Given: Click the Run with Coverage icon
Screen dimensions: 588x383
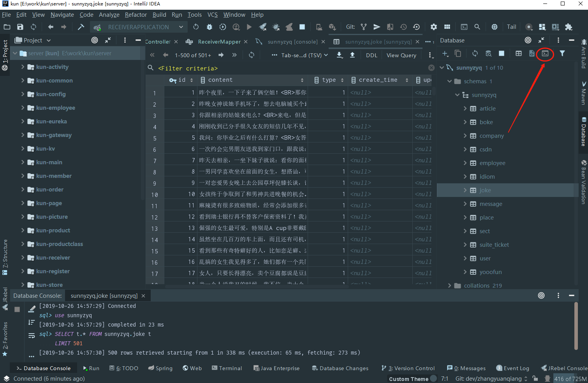Looking at the screenshot, I should click(223, 27).
